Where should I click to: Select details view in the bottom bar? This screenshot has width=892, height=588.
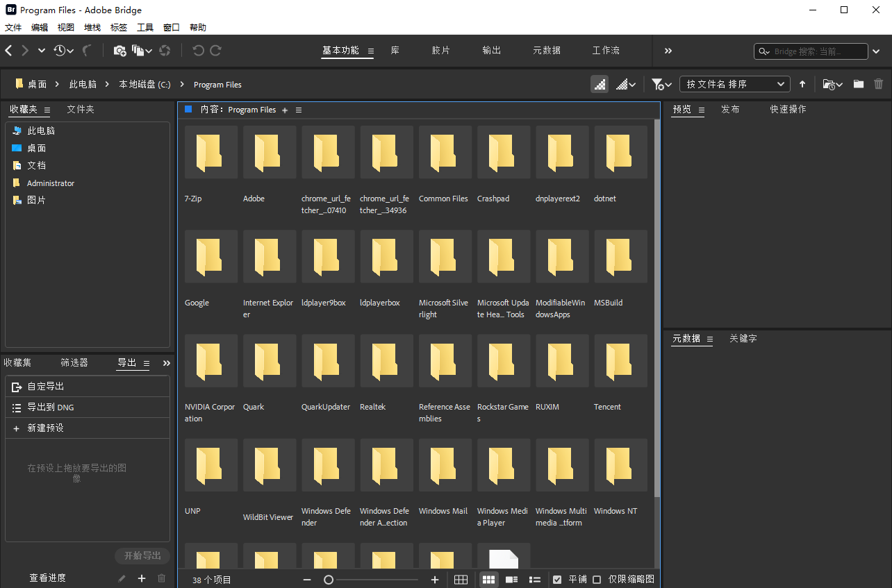tap(512, 579)
